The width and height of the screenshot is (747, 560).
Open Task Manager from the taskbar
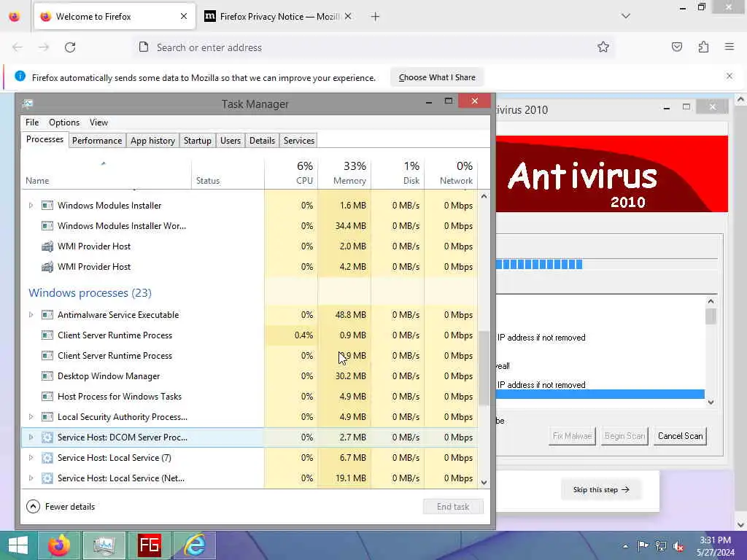click(x=104, y=545)
